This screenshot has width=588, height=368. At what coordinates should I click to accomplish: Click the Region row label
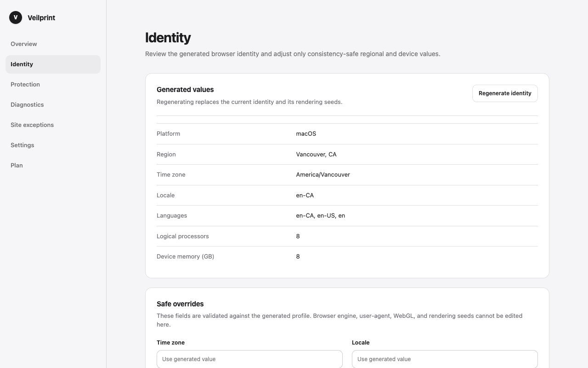166,155
